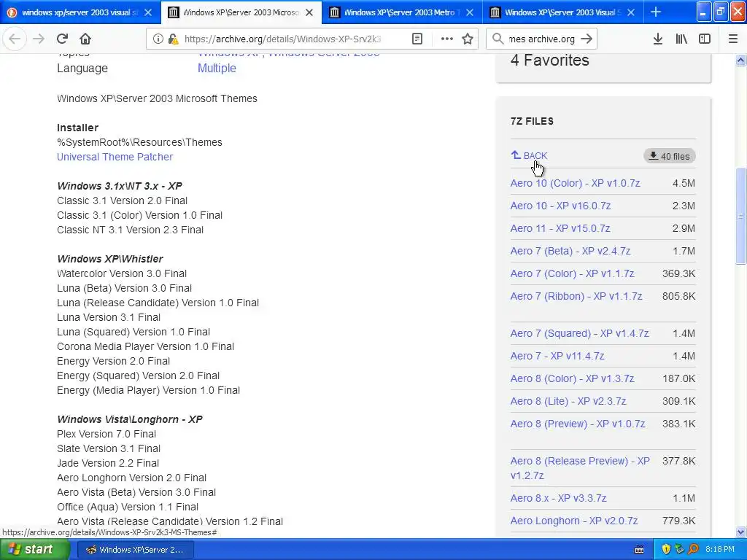Close the Microsoft Themes tab
The height and width of the screenshot is (560, 747).
[309, 12]
